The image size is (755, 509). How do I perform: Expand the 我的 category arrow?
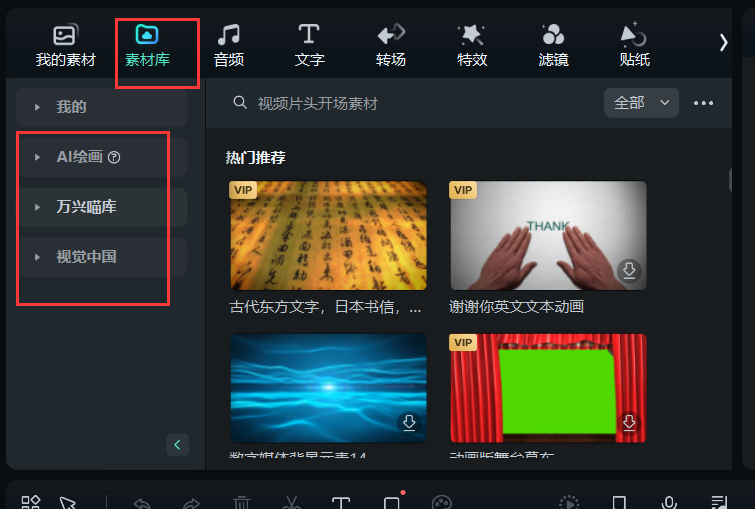(x=37, y=107)
